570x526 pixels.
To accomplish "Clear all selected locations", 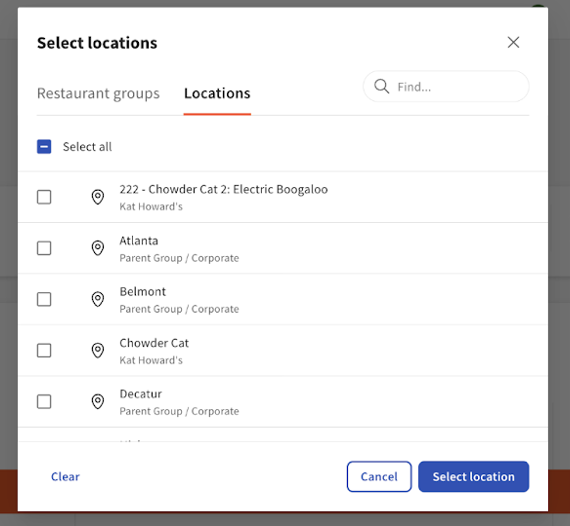I will 65,477.
